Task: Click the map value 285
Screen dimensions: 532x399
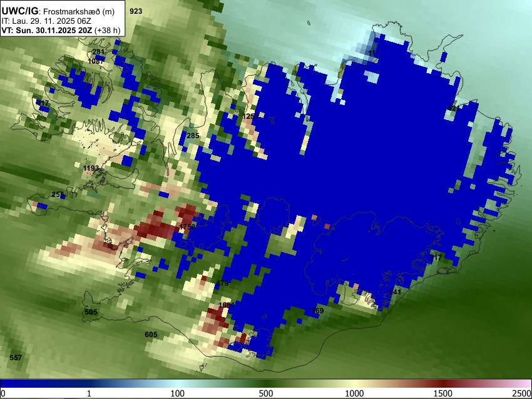Action: [193, 136]
